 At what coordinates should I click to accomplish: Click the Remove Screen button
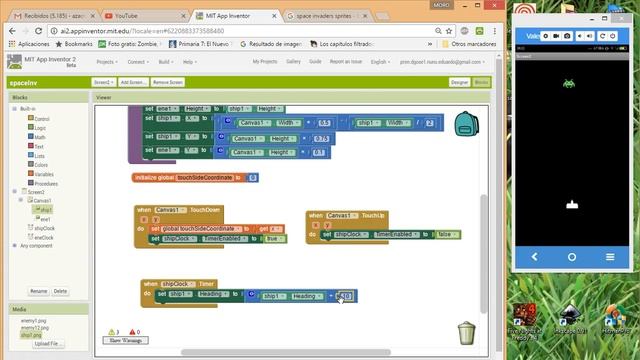(167, 82)
